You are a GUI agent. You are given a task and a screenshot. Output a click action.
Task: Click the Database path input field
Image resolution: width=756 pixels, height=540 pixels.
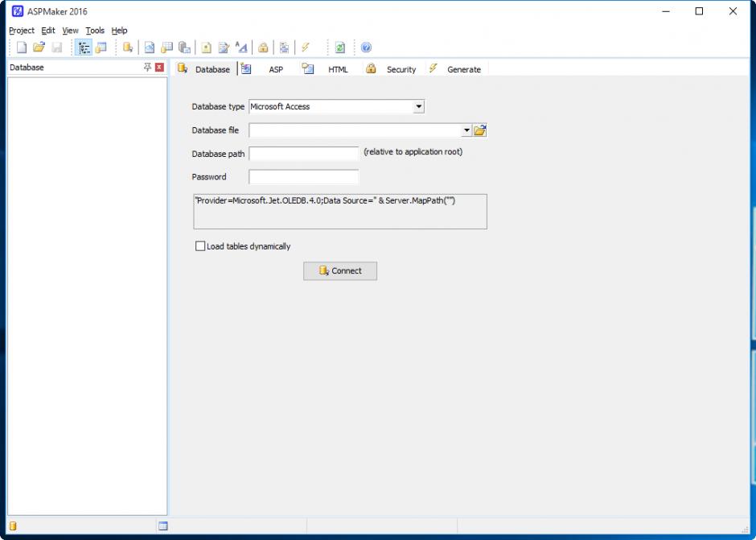click(304, 154)
